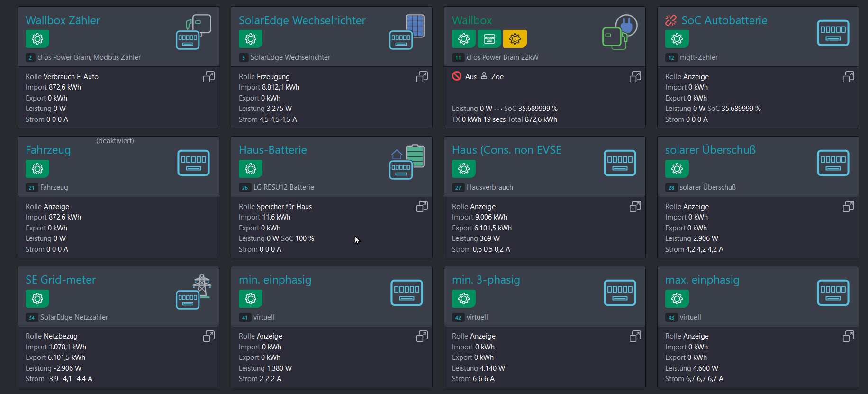Open the green Wallbox title link

[472, 20]
